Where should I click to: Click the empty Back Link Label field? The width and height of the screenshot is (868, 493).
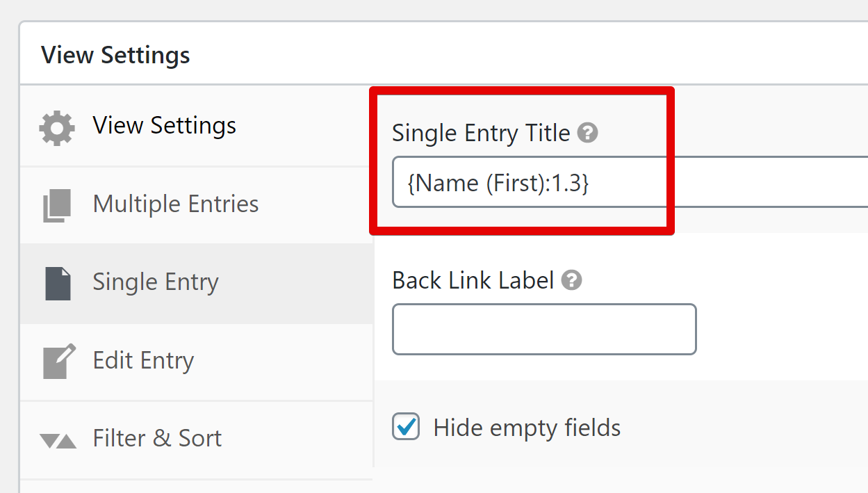tap(544, 329)
